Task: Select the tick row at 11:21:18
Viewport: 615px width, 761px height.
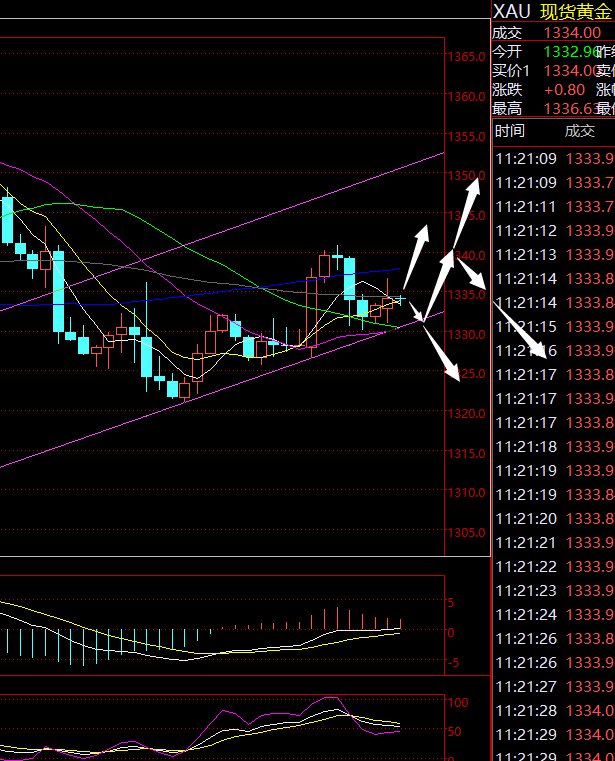Action: (554, 447)
